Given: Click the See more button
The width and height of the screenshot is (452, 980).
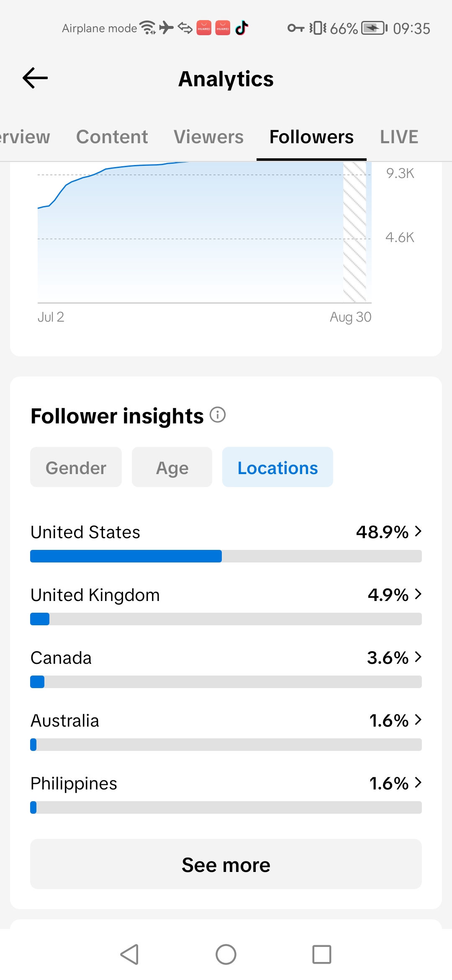Looking at the screenshot, I should pyautogui.click(x=226, y=864).
